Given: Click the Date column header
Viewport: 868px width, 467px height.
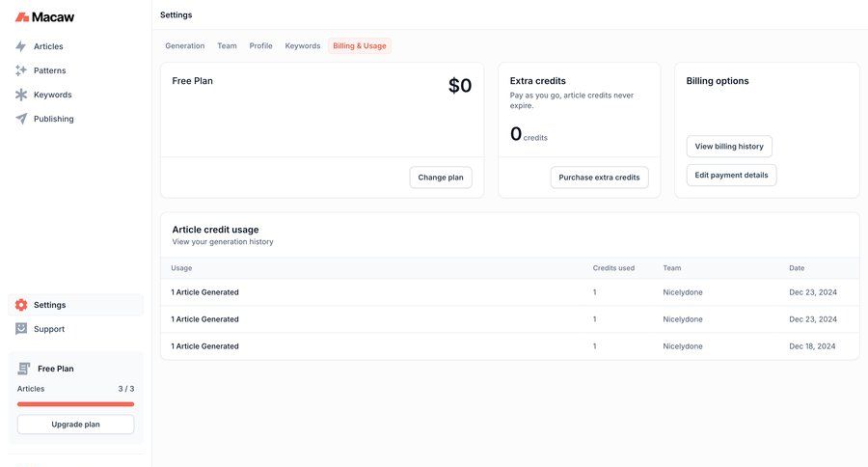Looking at the screenshot, I should 797,268.
